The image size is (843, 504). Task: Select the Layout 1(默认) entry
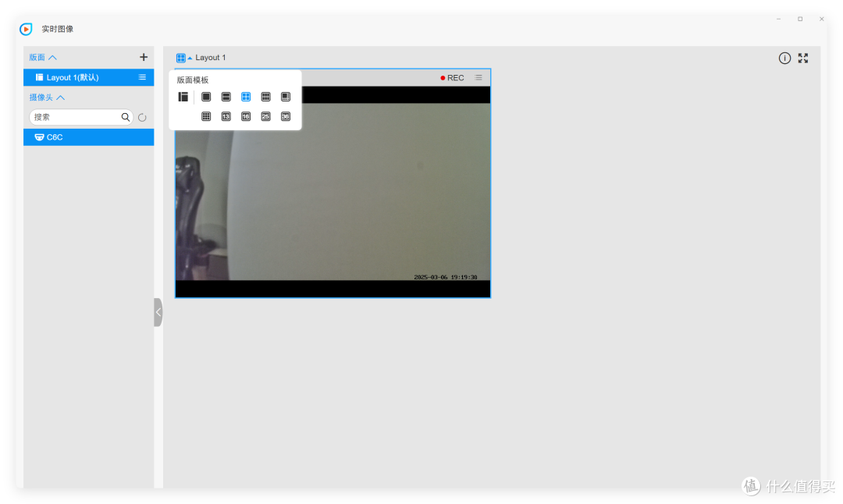point(89,77)
